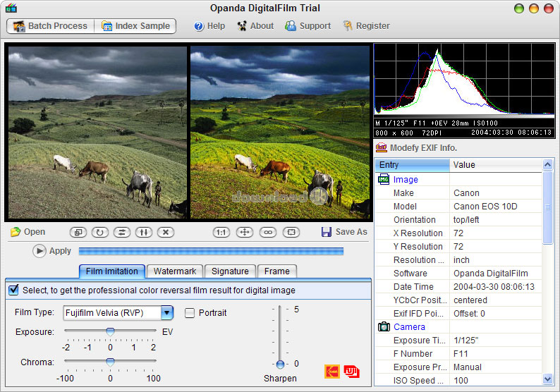Click the processed image preview on right
This screenshot has width=560, height=392.
(279, 132)
